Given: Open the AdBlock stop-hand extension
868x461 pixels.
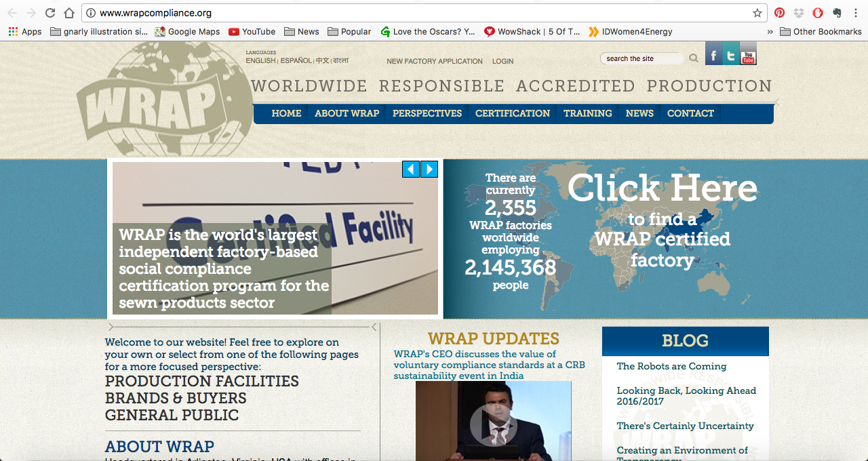Looking at the screenshot, I should point(818,13).
